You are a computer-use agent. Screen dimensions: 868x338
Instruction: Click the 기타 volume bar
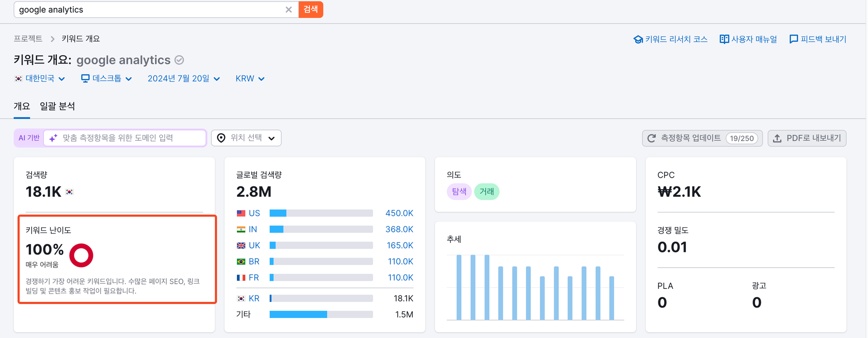click(x=321, y=314)
